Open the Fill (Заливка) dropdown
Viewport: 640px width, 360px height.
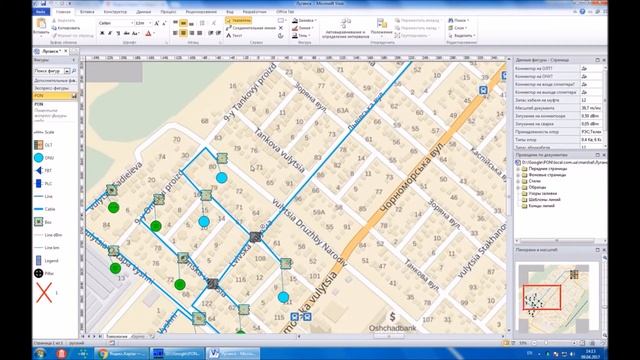pos(304,20)
